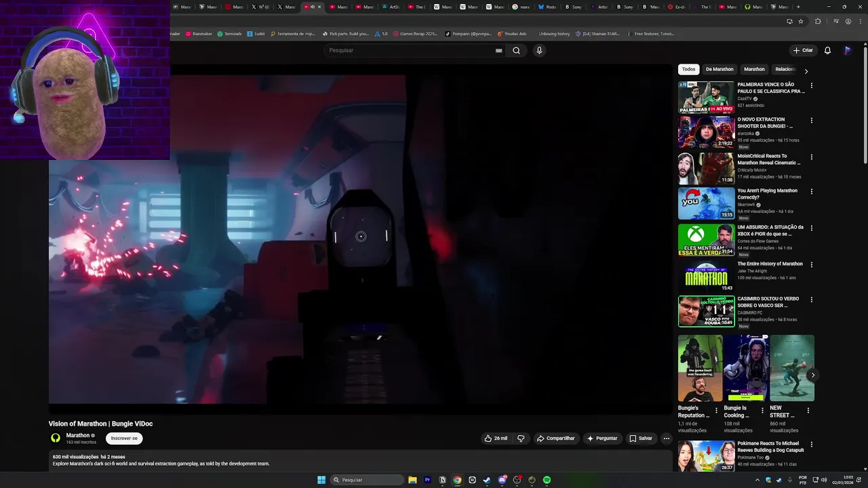
Task: Open options for You Aren't Playing Marathon Correctly
Action: 811,192
